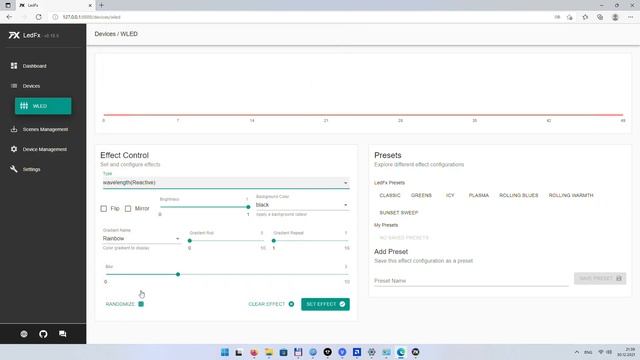The height and width of the screenshot is (360, 640).
Task: Open the browser three-dot menu
Action: [x=630, y=17]
